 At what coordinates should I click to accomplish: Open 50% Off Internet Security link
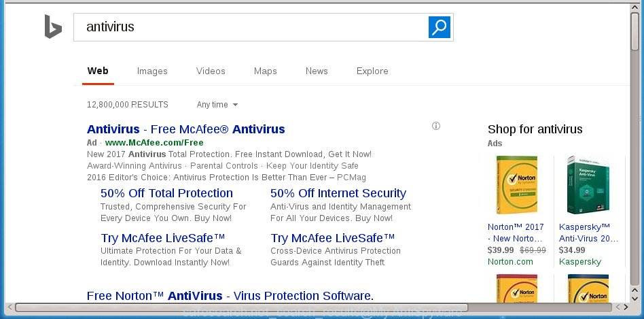click(x=338, y=192)
